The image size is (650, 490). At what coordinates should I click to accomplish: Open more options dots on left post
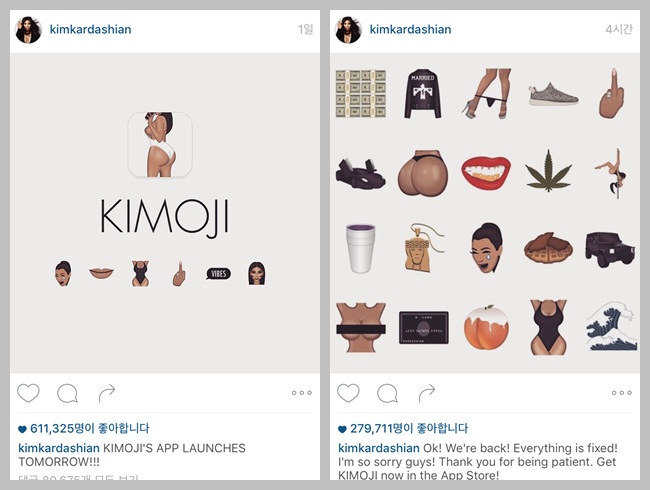click(302, 393)
